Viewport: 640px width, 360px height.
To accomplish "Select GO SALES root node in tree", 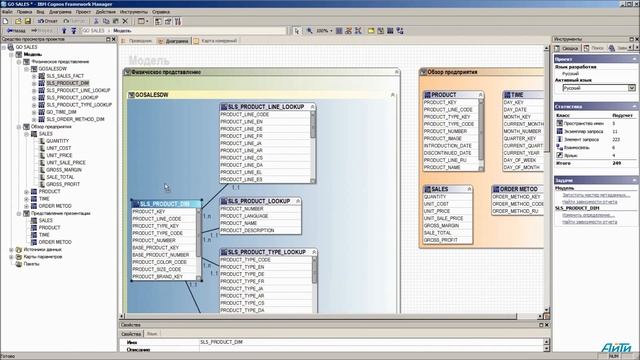I will (x=26, y=47).
